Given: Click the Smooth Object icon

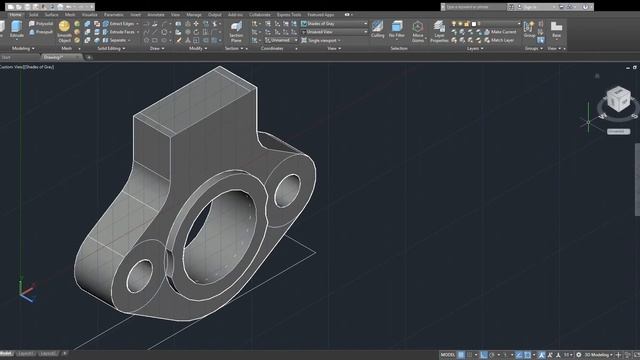Looking at the screenshot, I should 64,31.
